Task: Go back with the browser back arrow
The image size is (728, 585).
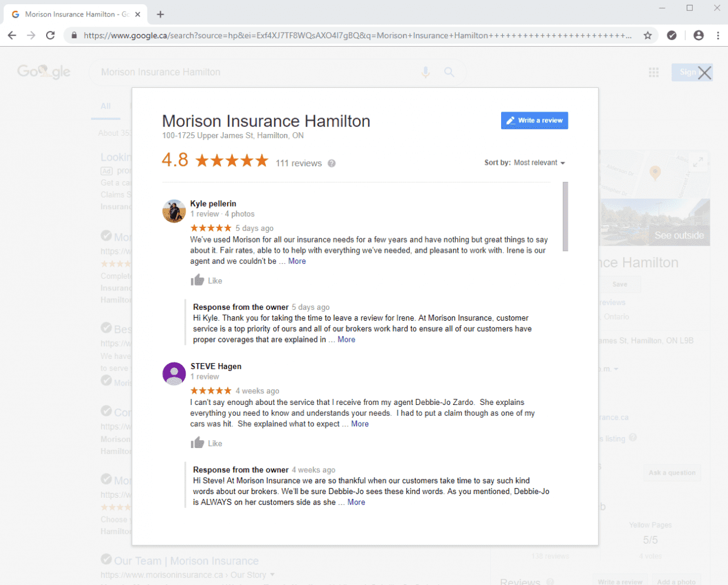Action: point(12,35)
